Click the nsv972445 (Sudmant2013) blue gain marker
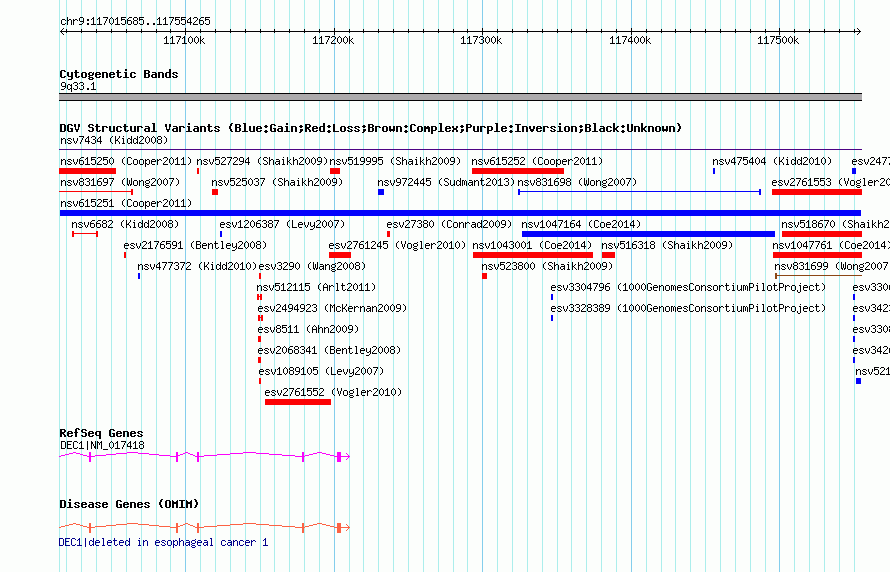Viewport: 890px width, 572px height. point(381,192)
